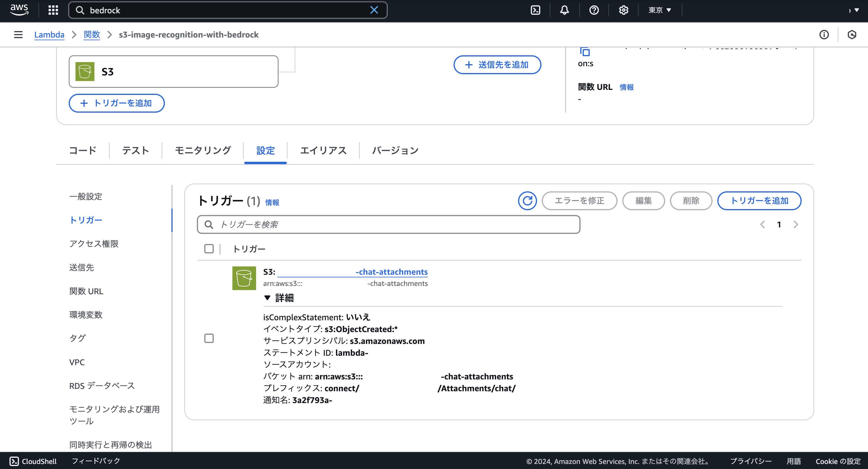868x469 pixels.
Task: Check the S3 chat-attachments trigger row
Action: (x=209, y=338)
